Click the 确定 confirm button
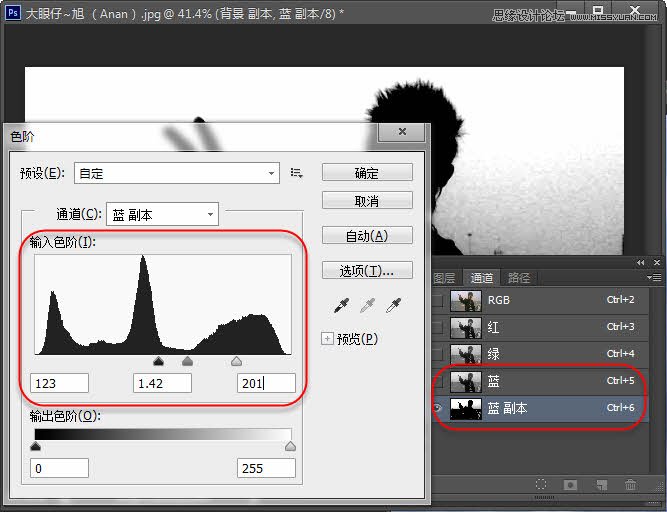Screen dimensions: 667x512 [x=367, y=173]
